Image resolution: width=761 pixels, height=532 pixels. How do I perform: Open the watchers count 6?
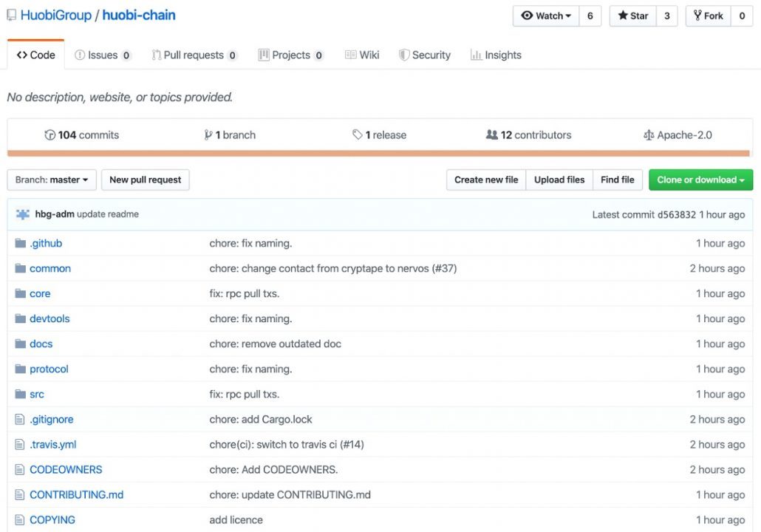(590, 16)
